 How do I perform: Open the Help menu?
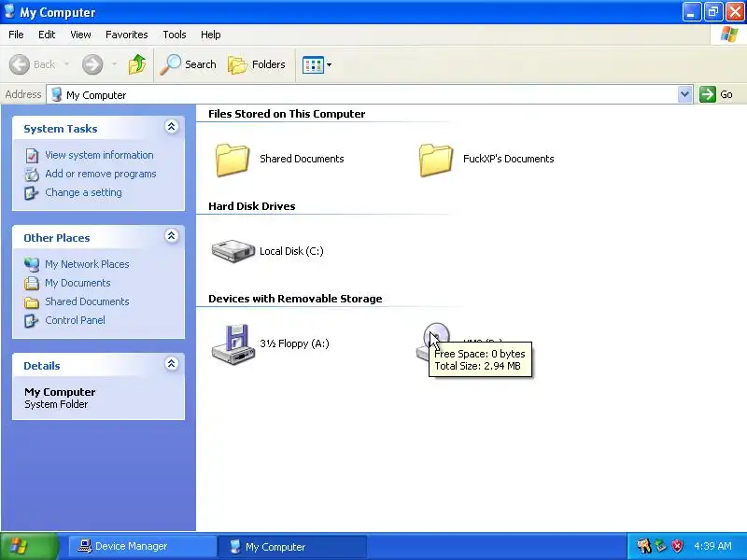click(211, 35)
